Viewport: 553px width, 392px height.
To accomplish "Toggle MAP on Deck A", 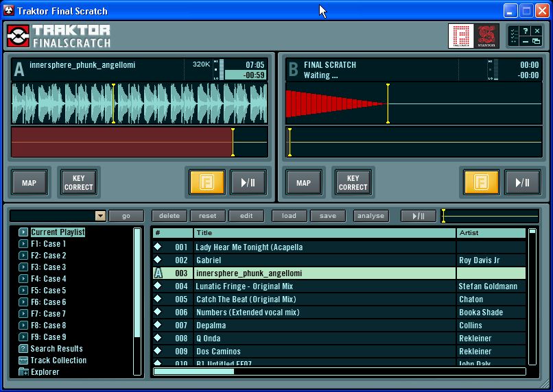I will tap(30, 182).
